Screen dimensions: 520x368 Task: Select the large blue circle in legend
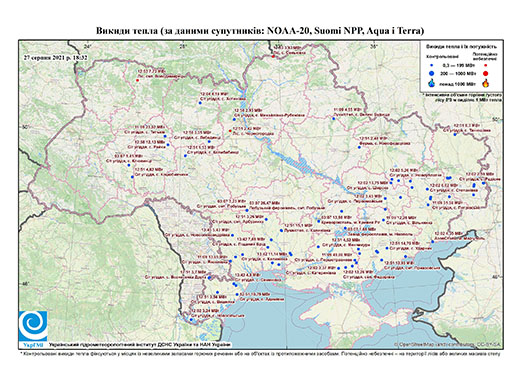[x=432, y=73]
